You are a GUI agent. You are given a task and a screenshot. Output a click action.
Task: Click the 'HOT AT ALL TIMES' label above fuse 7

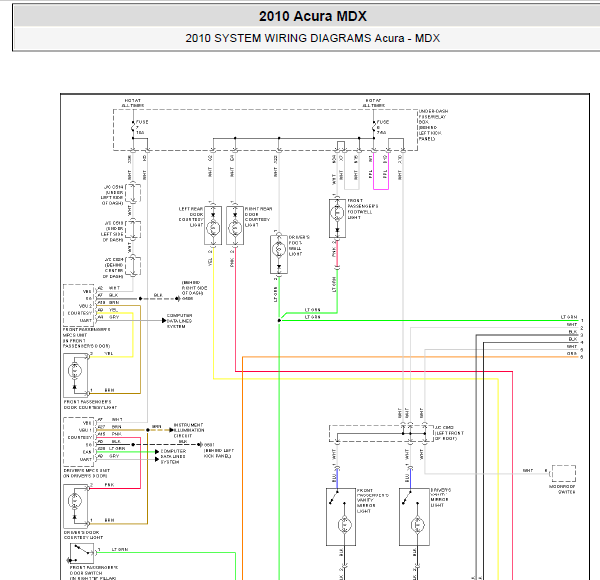pyautogui.click(x=133, y=103)
